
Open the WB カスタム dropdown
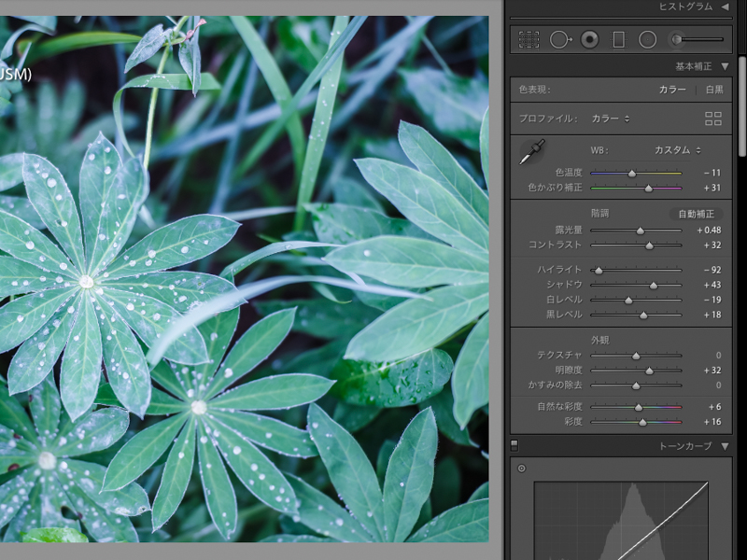pos(678,150)
